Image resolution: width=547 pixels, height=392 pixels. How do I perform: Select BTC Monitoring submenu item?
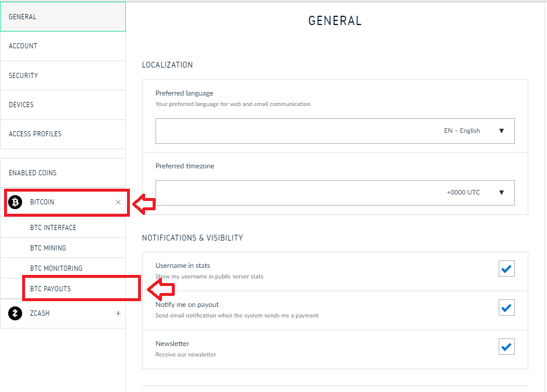[57, 269]
